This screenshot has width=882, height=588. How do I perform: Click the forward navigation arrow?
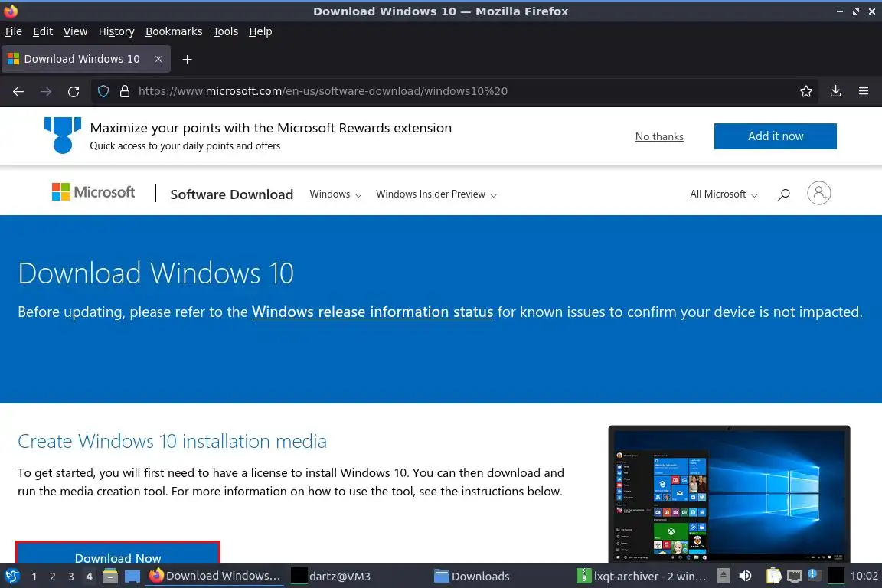point(46,91)
